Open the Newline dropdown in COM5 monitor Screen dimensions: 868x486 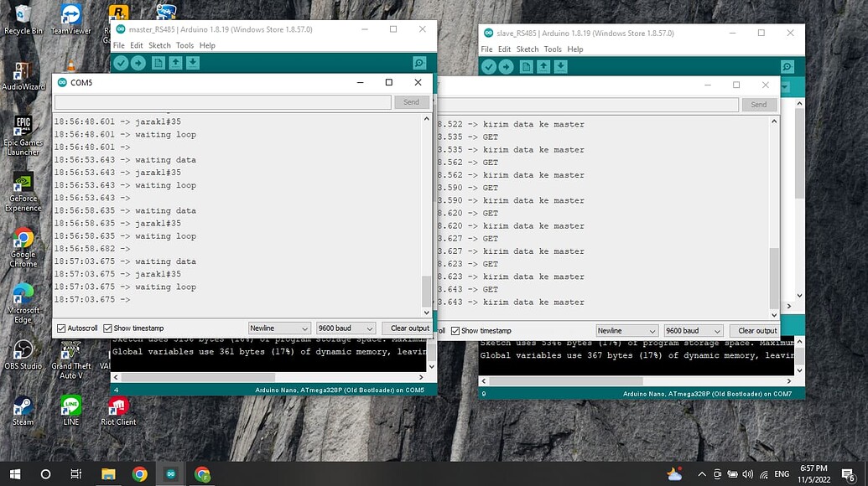coord(279,328)
